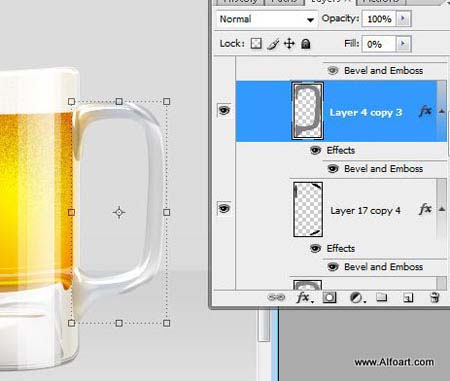Click the link layers chain icon

(276, 297)
